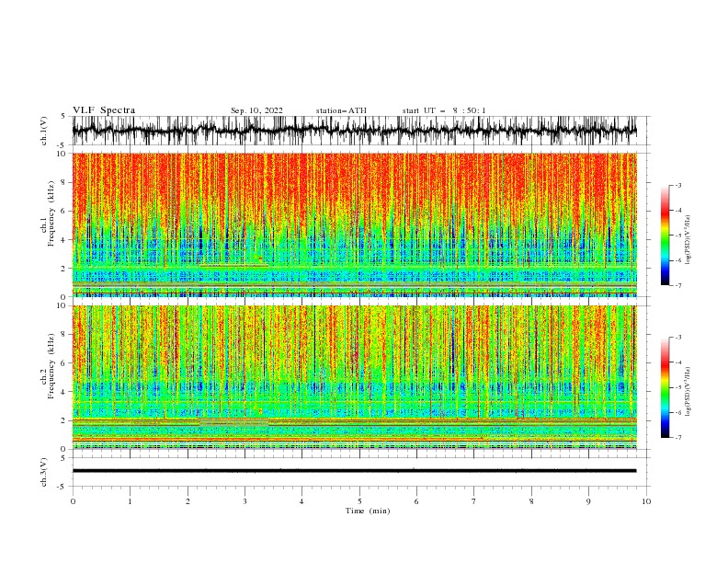Click the "station=ATH" header label

(341, 110)
